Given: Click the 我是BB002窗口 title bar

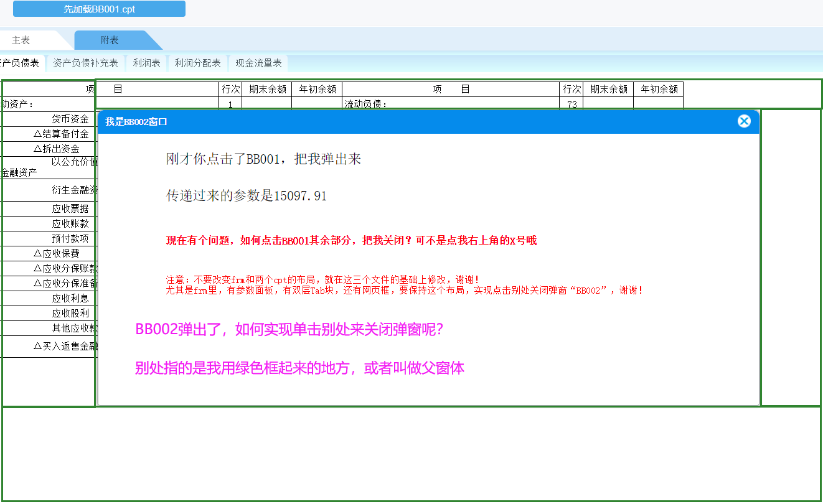Looking at the screenshot, I should point(374,122).
